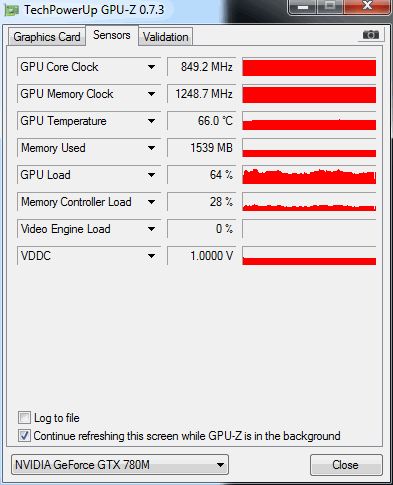Open the GPU Core Clock sensor dropdown
The width and height of the screenshot is (393, 485).
(x=151, y=67)
